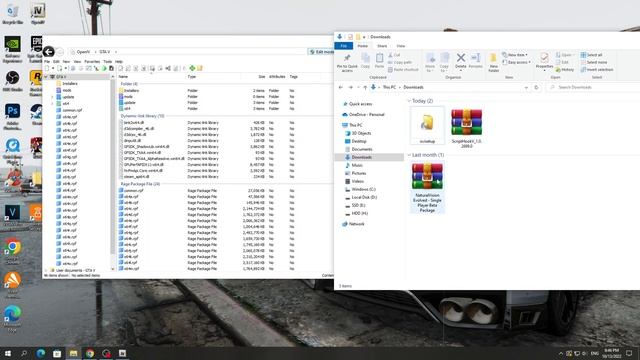The height and width of the screenshot is (360, 640).
Task: Open address bar history dropdown
Action: (x=526, y=87)
